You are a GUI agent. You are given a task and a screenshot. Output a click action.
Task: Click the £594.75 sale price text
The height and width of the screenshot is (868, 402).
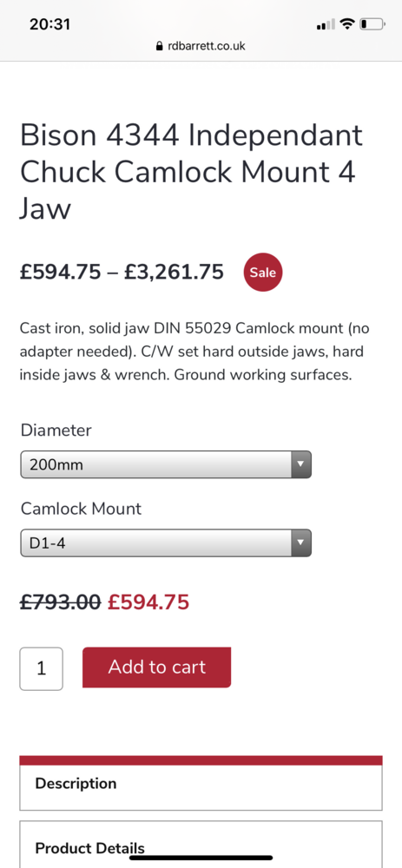click(x=148, y=602)
